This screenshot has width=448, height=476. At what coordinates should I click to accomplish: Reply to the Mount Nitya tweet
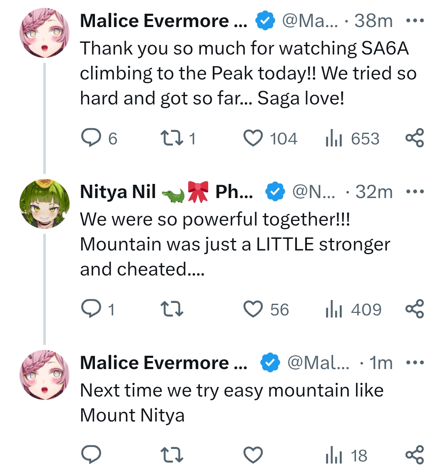(90, 455)
